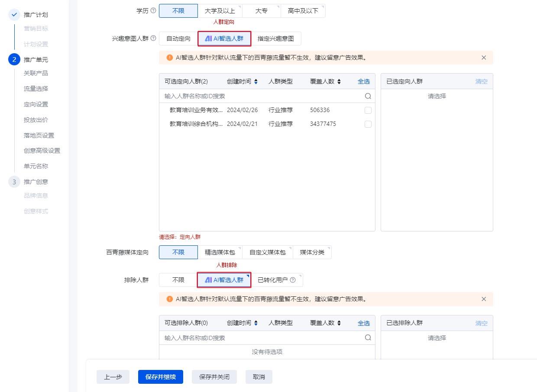Sort 可选定向人群 by 覆盖人数 arrows
This screenshot has width=537, height=392.
[x=339, y=81]
